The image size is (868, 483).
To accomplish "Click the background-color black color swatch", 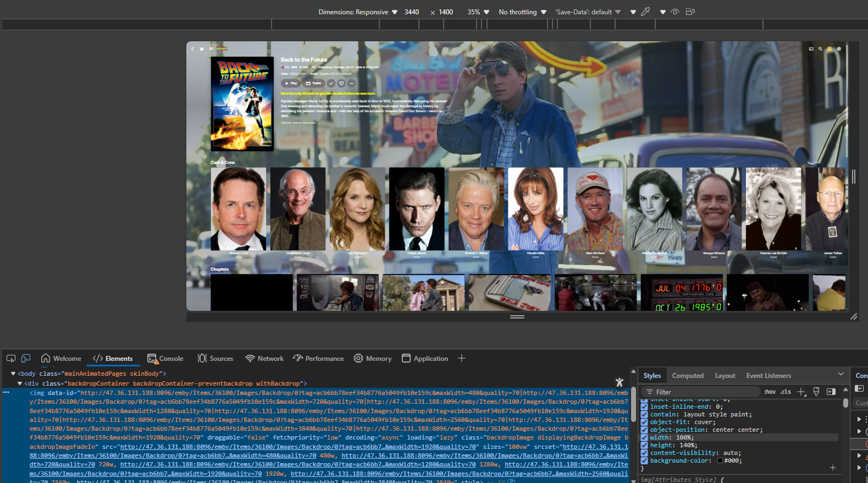I will 720,460.
